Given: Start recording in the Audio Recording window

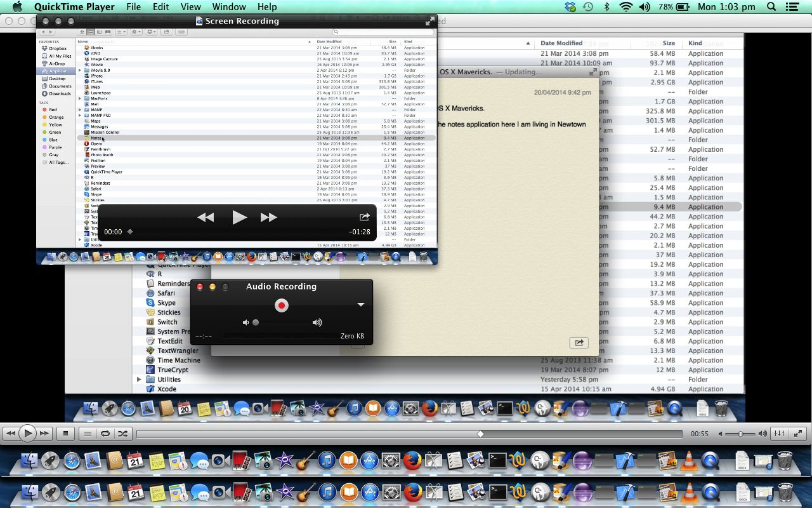Looking at the screenshot, I should [x=282, y=305].
